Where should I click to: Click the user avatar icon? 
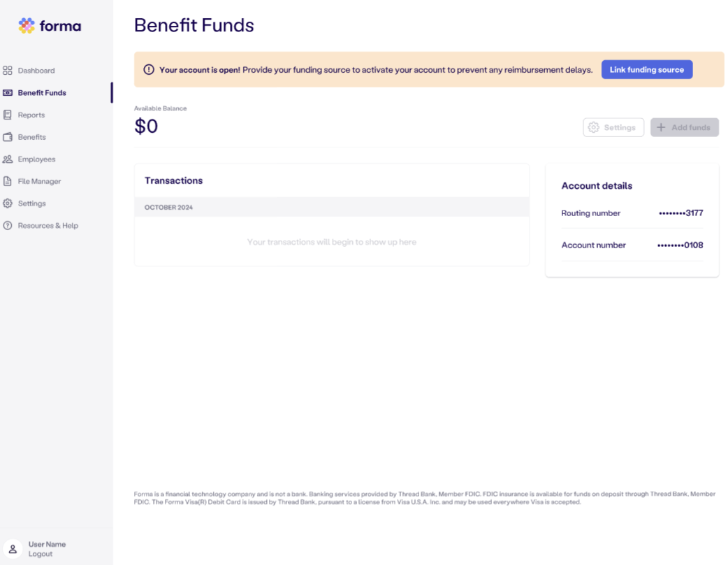click(13, 549)
